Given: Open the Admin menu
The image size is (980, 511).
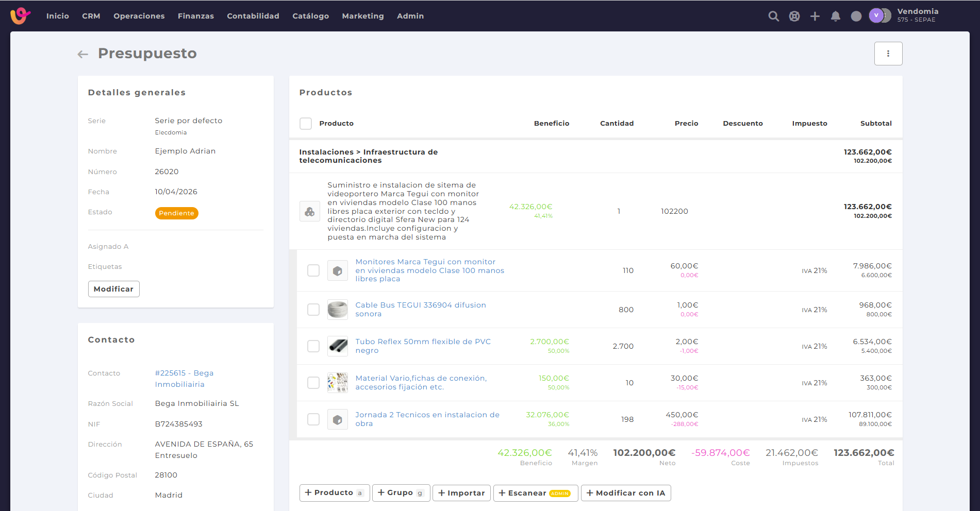Looking at the screenshot, I should click(410, 16).
